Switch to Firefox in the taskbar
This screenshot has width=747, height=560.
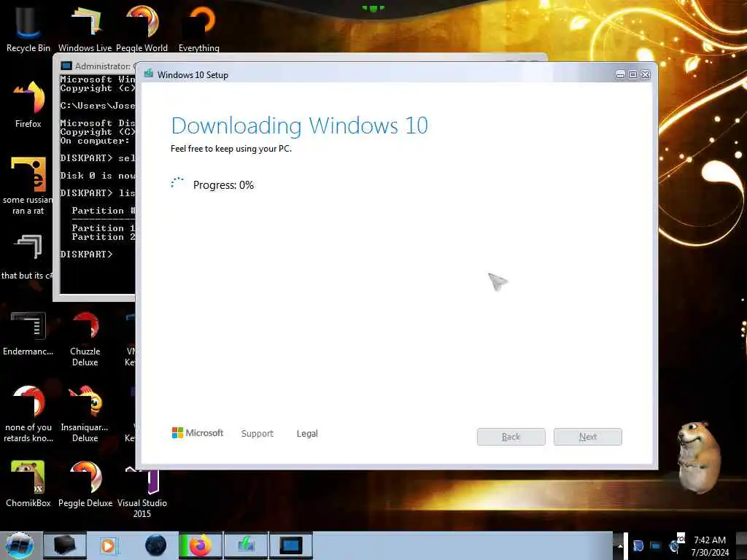pos(200,545)
